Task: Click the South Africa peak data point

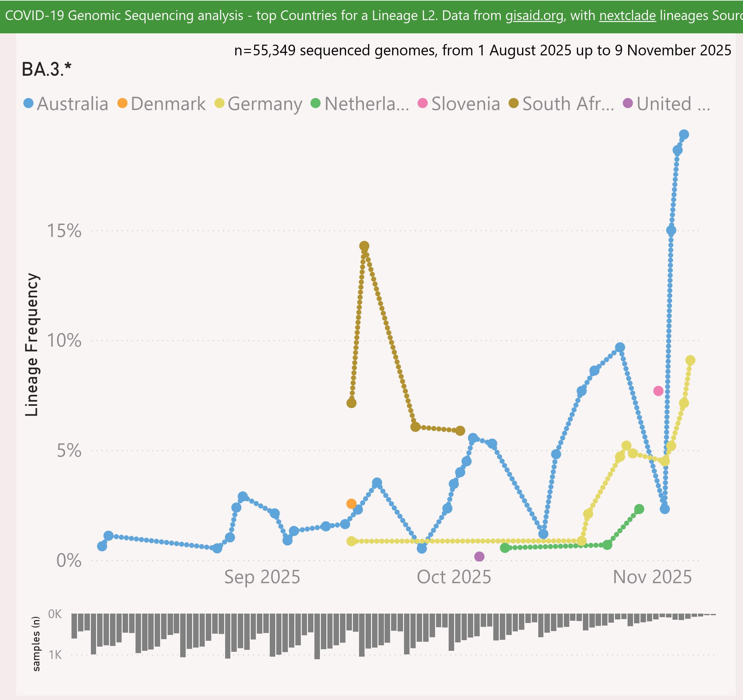Action: coord(364,246)
